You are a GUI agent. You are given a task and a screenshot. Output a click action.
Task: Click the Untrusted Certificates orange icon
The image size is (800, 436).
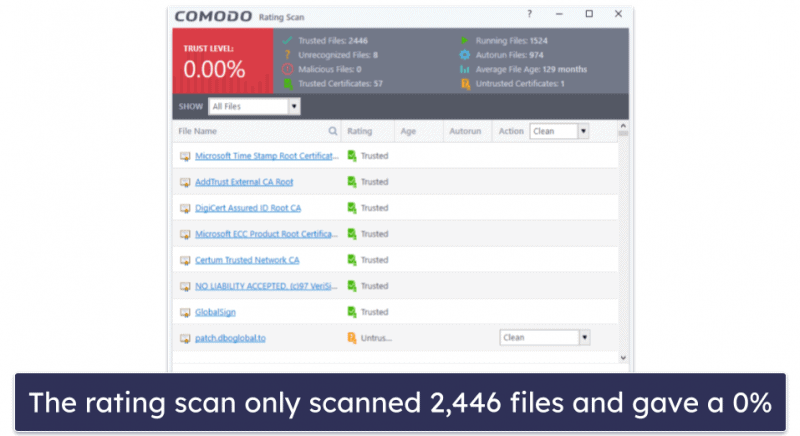coord(465,84)
